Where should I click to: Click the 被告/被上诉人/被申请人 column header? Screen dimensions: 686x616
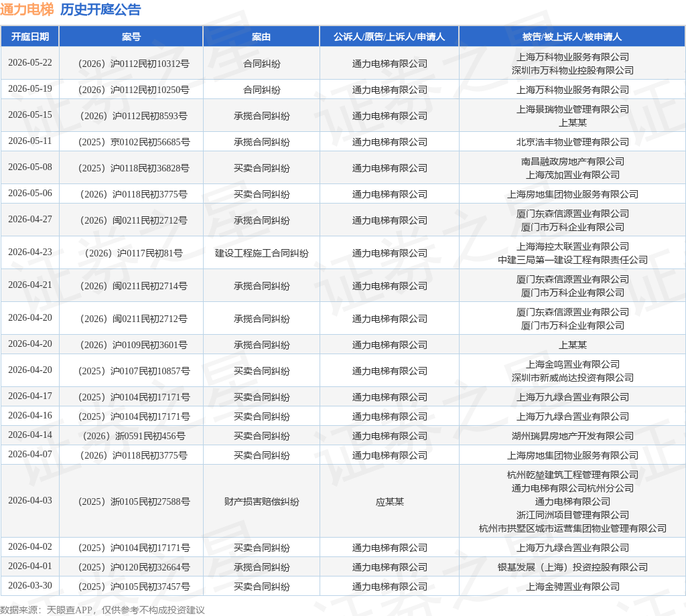572,37
